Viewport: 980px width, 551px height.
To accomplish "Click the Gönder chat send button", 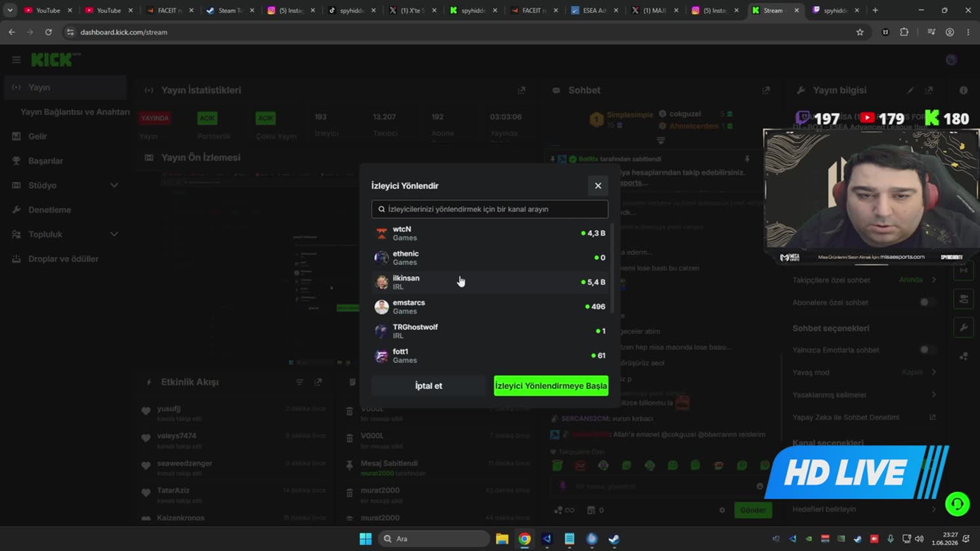I will coord(753,510).
